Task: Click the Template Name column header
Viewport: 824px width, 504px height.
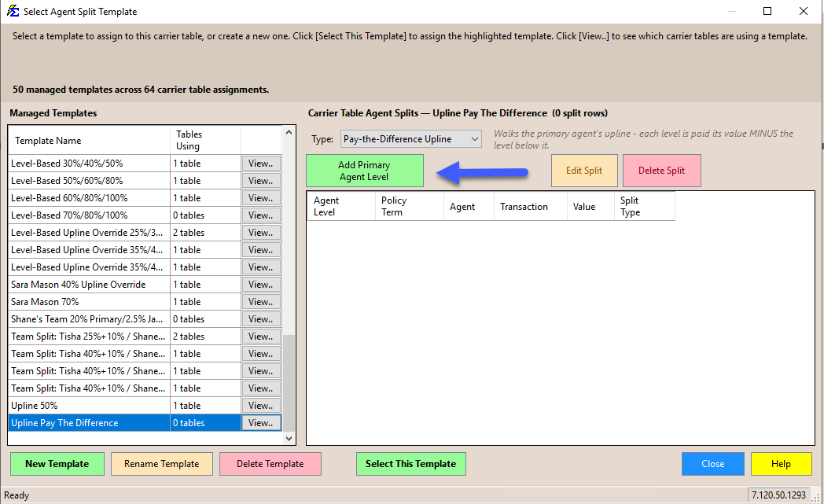Action: (90, 140)
